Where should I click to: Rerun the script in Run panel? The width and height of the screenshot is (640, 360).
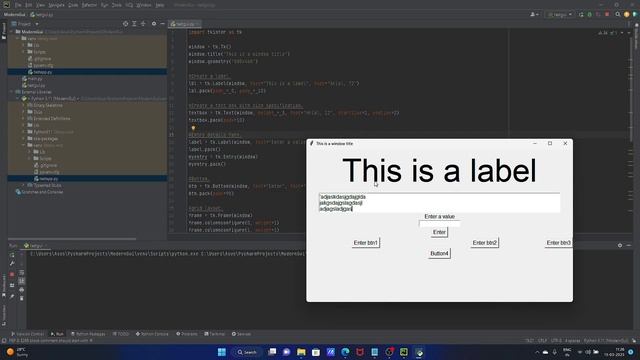12,255
